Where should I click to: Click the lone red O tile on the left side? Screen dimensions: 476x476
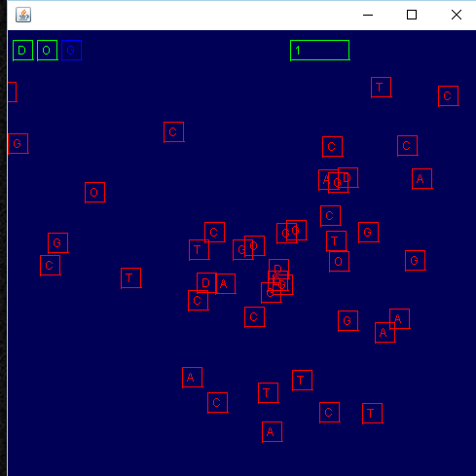[94, 193]
